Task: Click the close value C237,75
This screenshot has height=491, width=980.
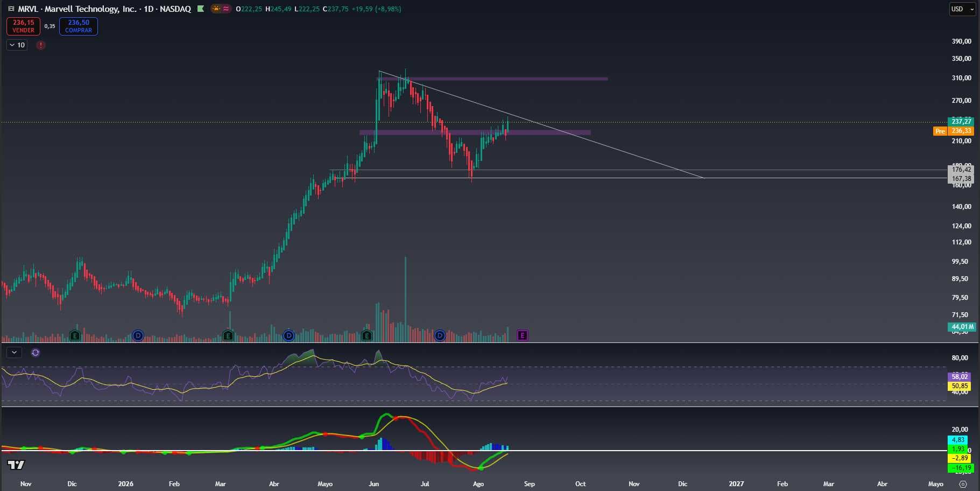Action: coord(335,9)
